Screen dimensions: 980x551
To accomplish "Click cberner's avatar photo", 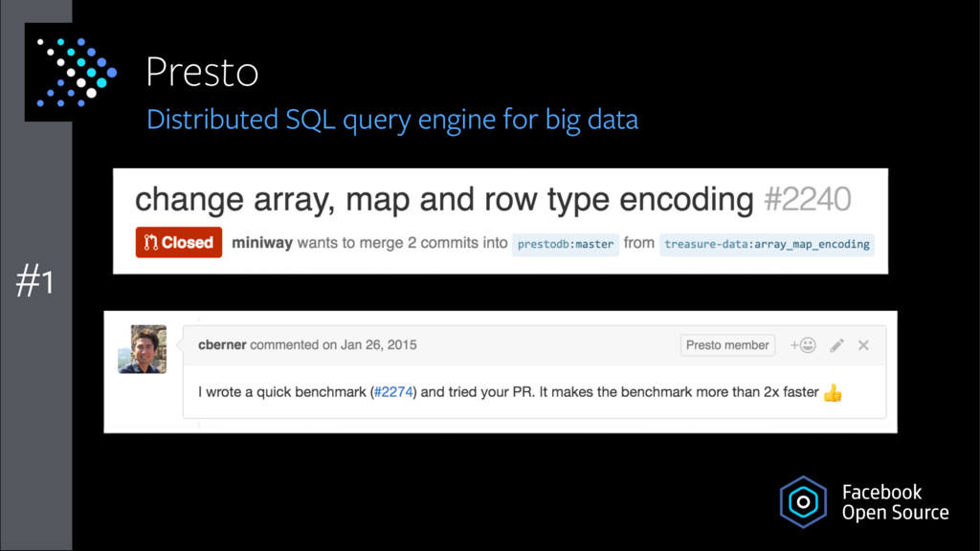I will (143, 349).
